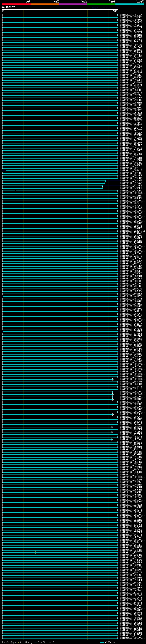The image size is (146, 644).
Task: Open hit UniRef100_A9P851
Action: tap(131, 20)
